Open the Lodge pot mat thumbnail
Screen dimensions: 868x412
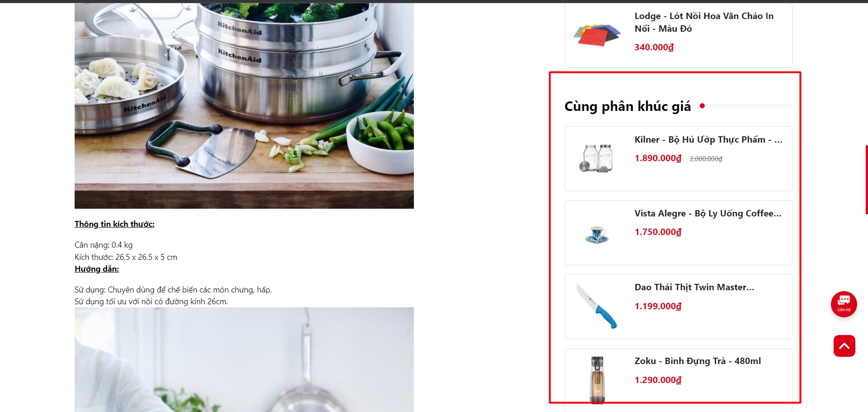coord(597,34)
